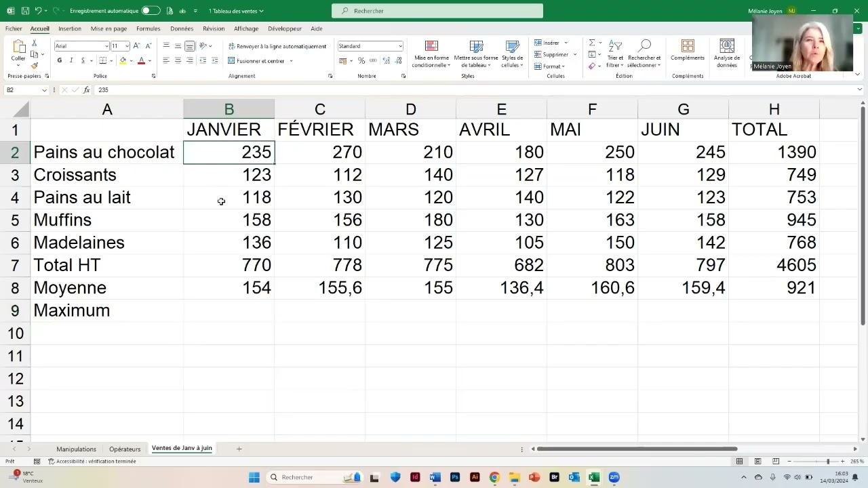This screenshot has height=488, width=868.
Task: Click the format painter brush icon
Action: [35, 65]
